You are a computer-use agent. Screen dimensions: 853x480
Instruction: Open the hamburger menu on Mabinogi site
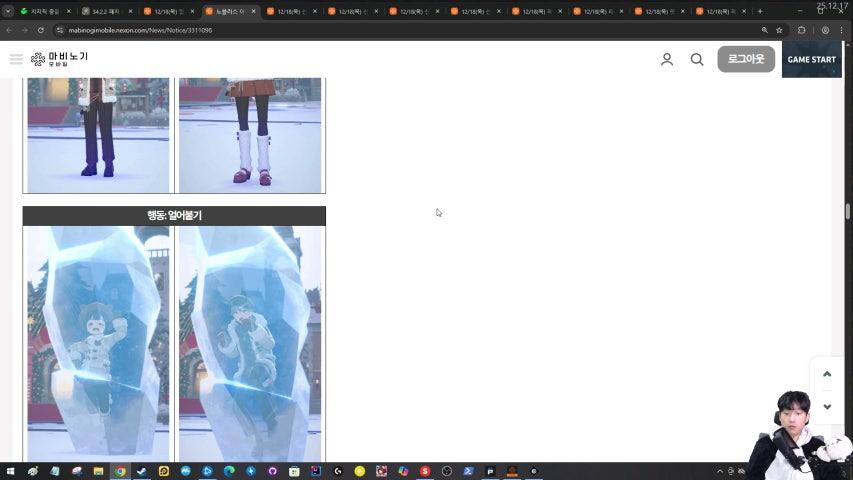coord(16,59)
